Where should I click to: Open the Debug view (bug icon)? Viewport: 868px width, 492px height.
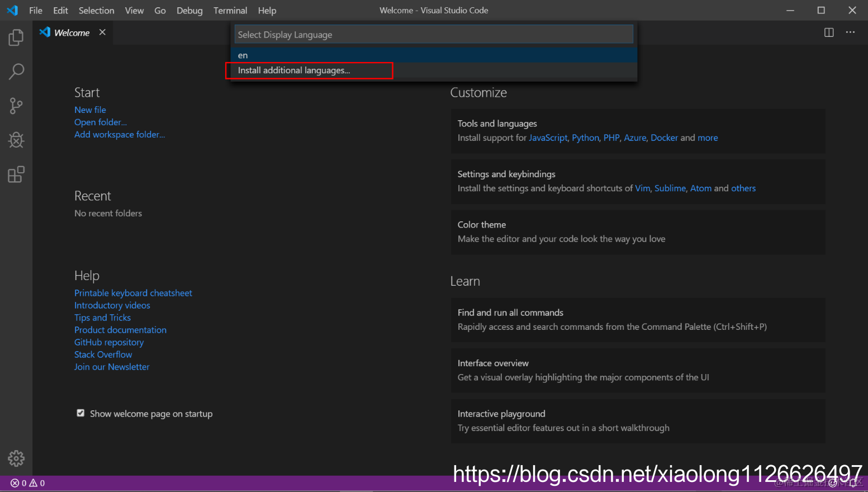[x=16, y=140]
